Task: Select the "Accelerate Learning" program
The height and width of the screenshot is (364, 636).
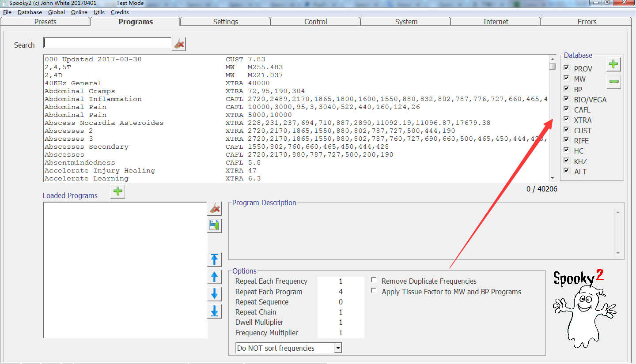Action: pos(296,178)
